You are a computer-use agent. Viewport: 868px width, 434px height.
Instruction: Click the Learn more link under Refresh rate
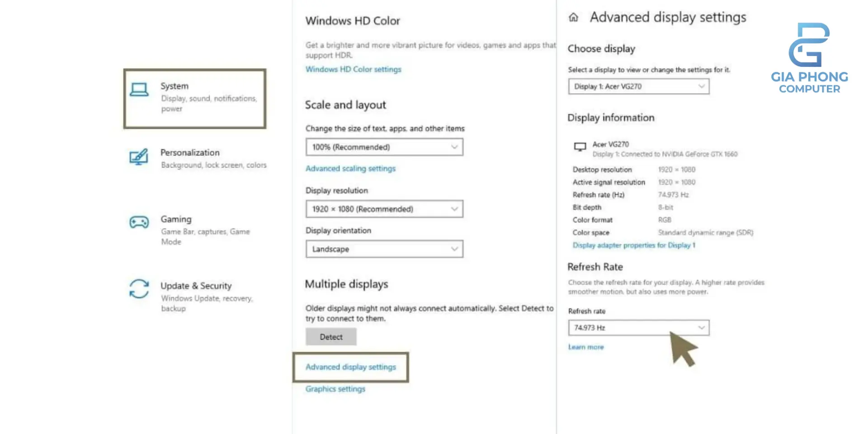coord(586,347)
